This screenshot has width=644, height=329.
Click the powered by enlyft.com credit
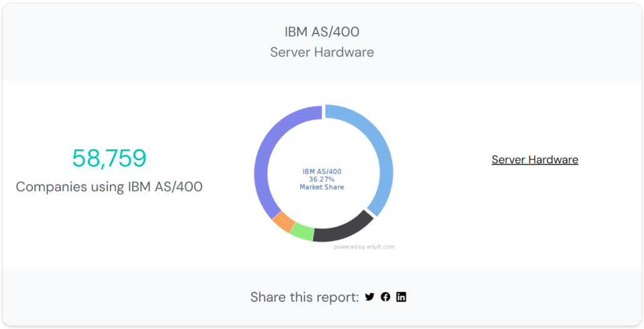coord(364,247)
